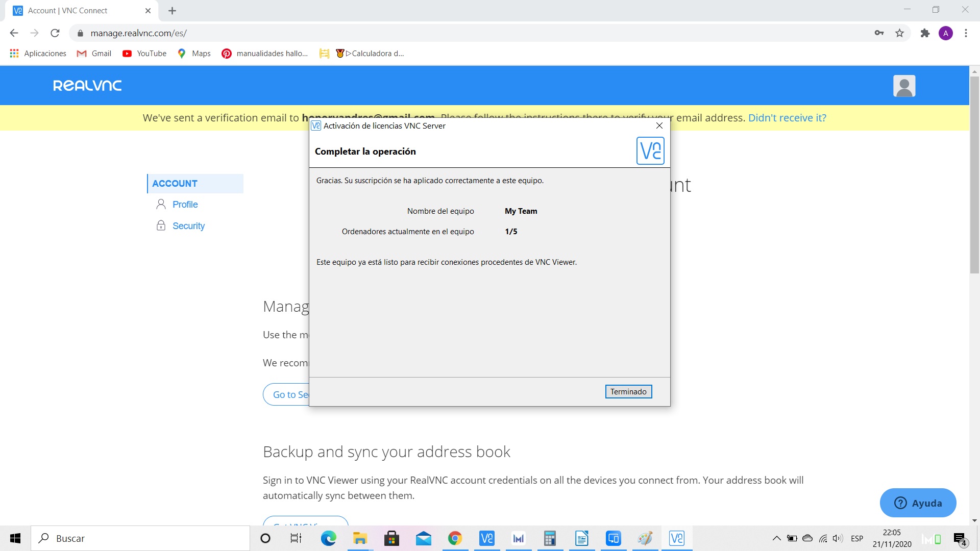
Task: Click the password key icon in the address bar
Action: [879, 33]
